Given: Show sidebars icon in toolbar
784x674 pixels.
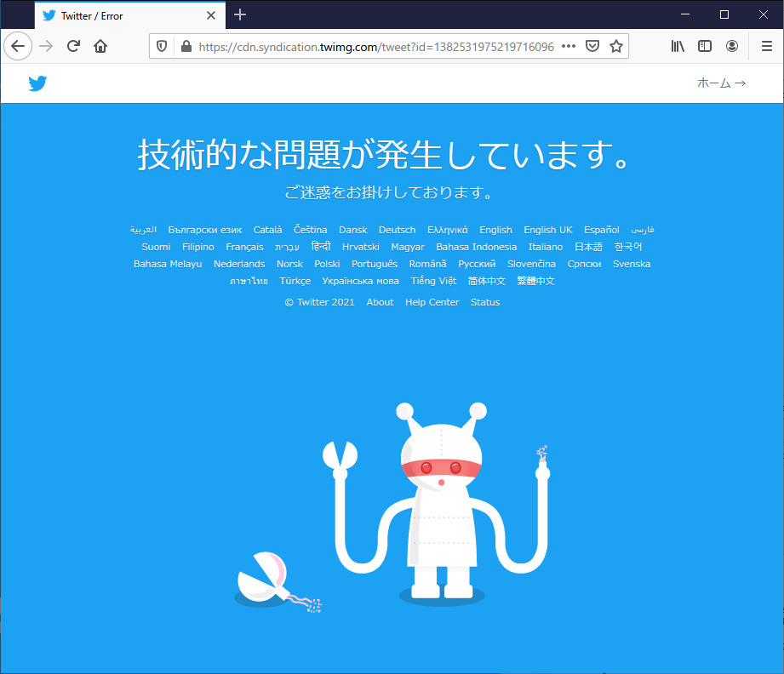Looking at the screenshot, I should [705, 47].
